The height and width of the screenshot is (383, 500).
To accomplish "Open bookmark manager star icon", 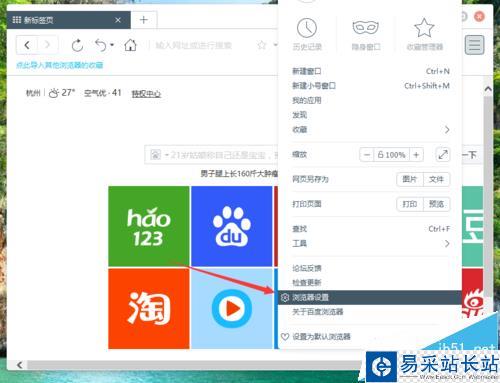I will [x=424, y=28].
